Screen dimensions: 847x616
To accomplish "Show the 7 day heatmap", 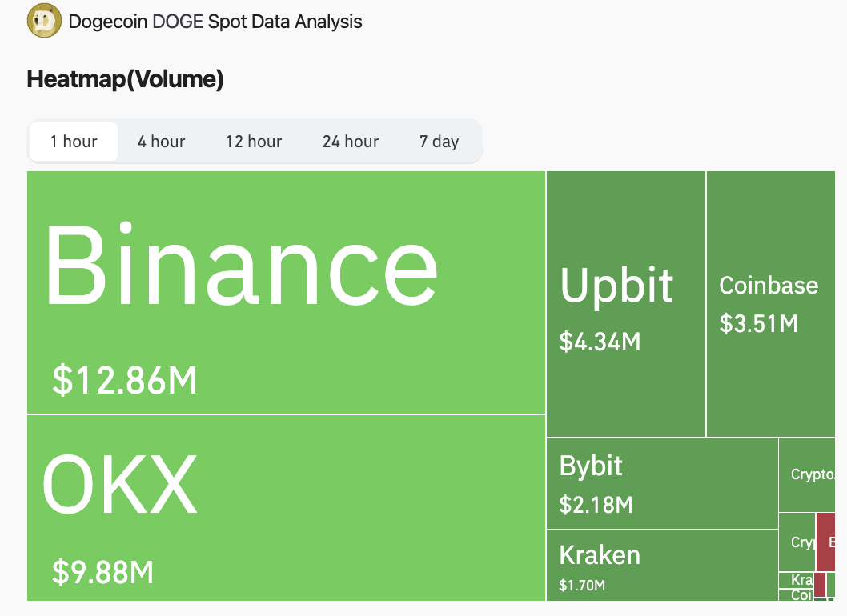I will pos(439,142).
